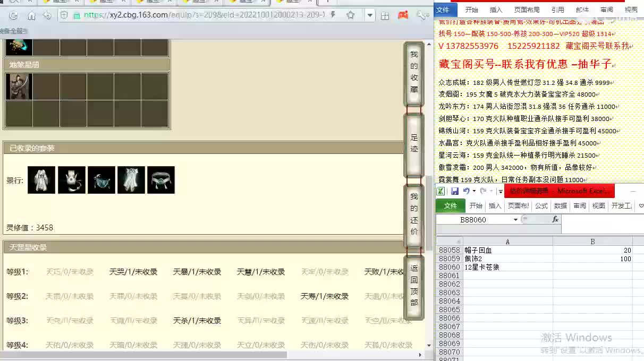The height and width of the screenshot is (361, 644).
Task: Click the green lock site-info icon
Action: tap(77, 15)
